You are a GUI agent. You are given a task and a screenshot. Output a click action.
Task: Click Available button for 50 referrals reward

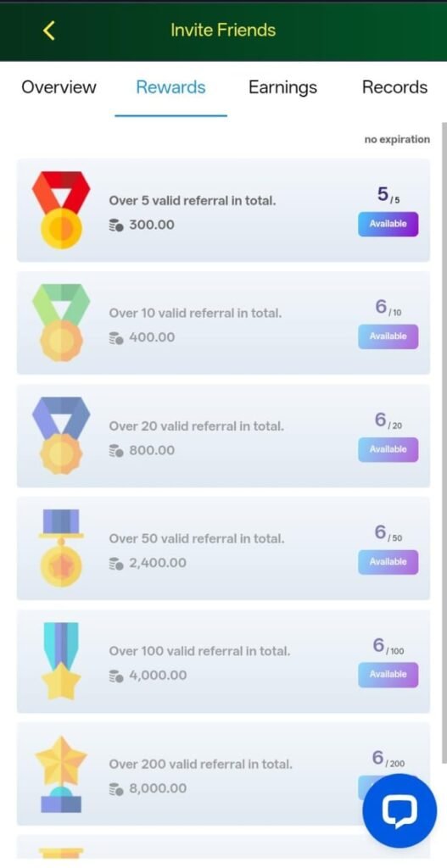388,562
